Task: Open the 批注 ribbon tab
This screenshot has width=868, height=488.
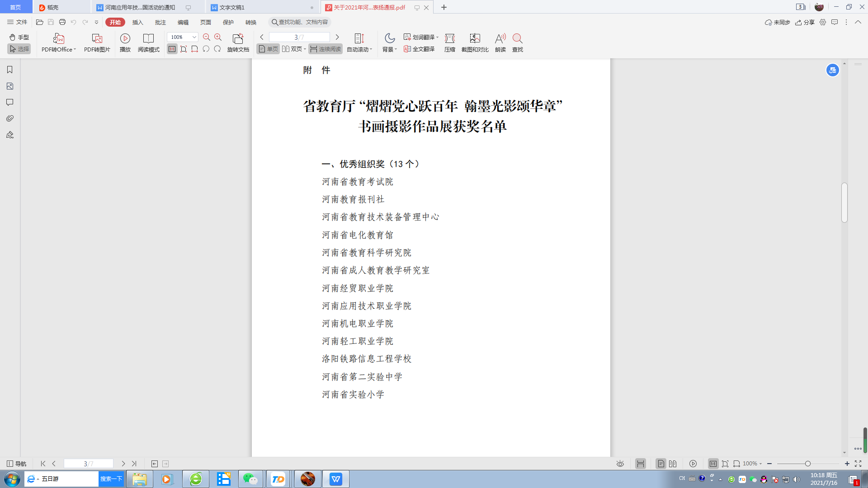Action: [x=160, y=22]
